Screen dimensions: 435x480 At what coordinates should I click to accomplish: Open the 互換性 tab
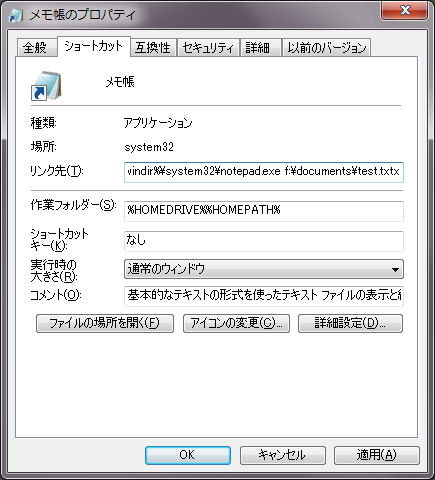coord(153,47)
